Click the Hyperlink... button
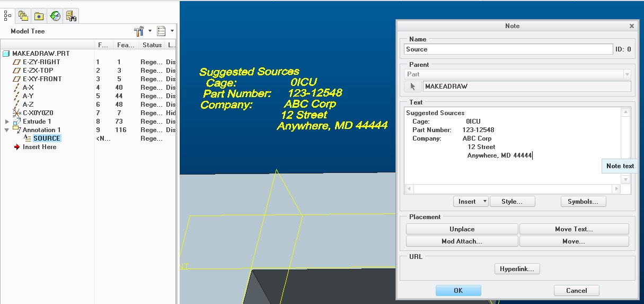 517,269
